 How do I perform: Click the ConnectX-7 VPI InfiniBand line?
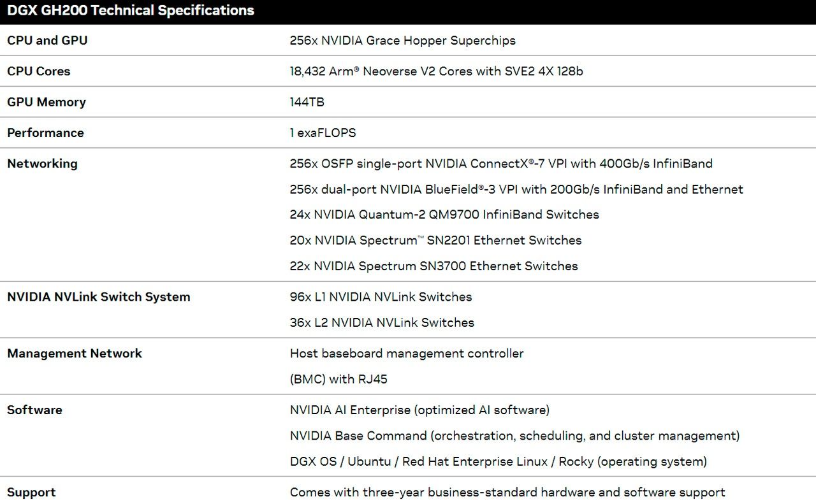[x=501, y=164]
